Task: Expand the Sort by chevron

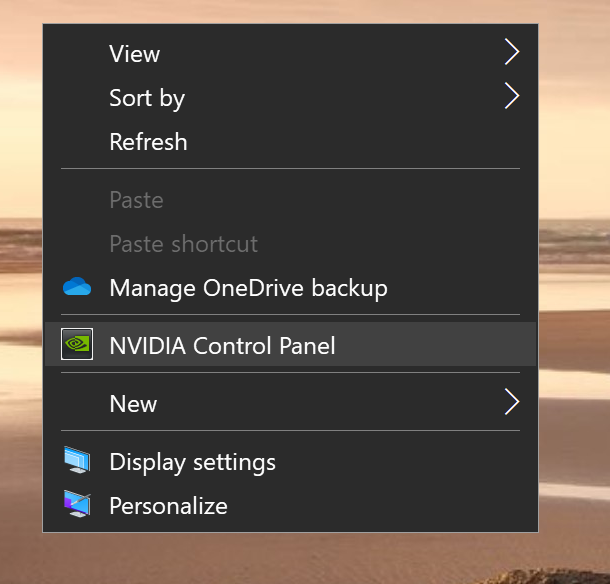Action: (x=512, y=96)
